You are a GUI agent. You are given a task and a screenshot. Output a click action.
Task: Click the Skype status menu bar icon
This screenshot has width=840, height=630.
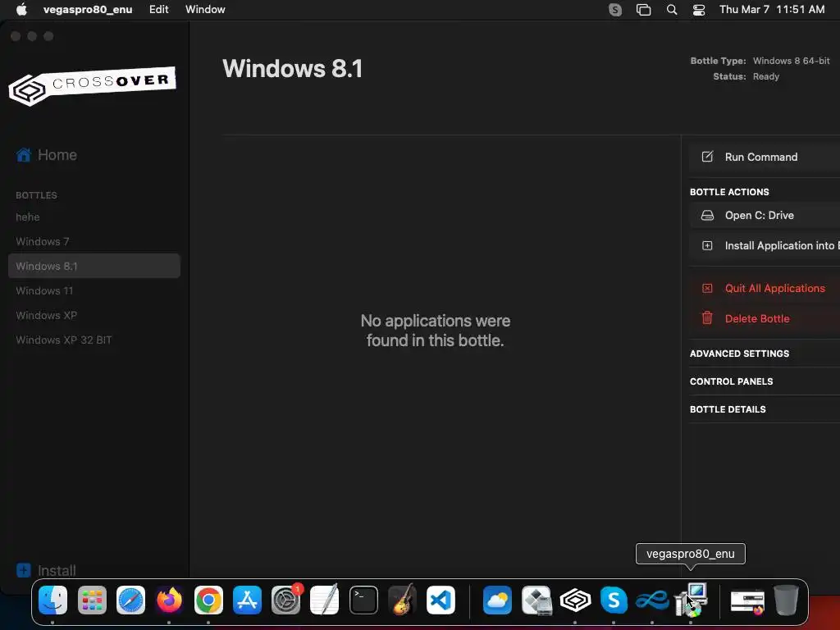(x=615, y=10)
